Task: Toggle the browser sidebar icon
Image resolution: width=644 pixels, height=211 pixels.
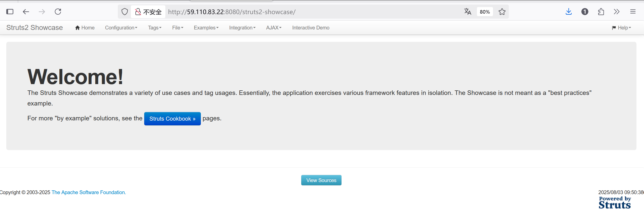Action: [x=10, y=12]
